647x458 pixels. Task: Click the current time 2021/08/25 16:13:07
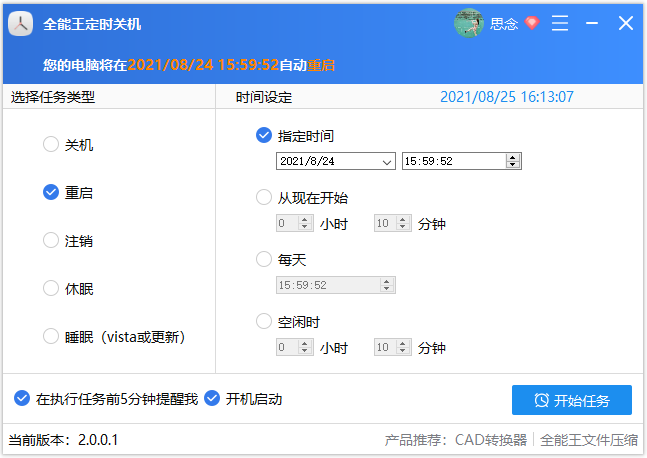click(507, 97)
